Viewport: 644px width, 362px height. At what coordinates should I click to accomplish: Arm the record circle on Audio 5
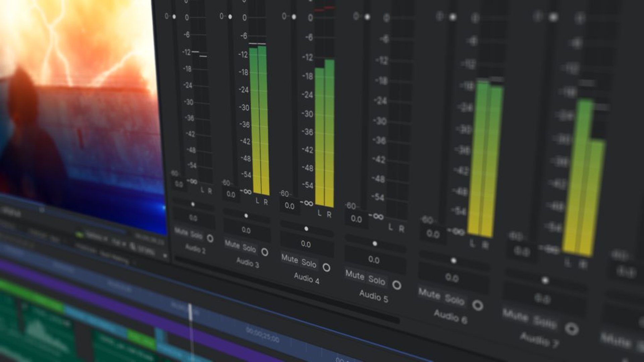coord(397,285)
